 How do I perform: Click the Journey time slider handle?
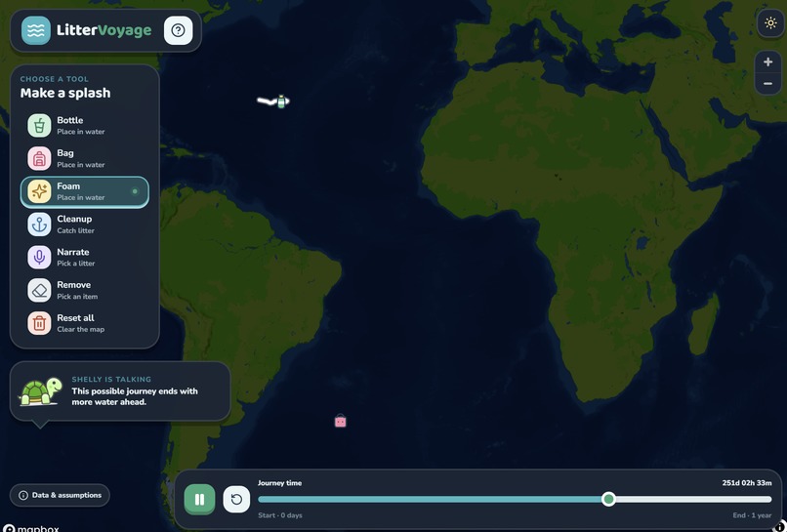click(x=609, y=500)
